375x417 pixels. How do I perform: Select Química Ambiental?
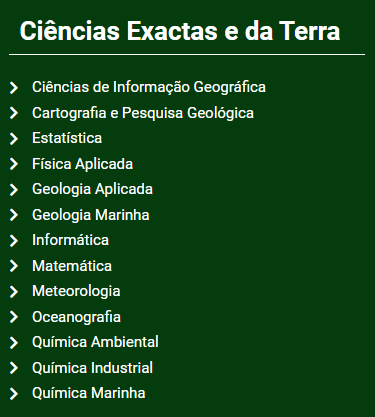(x=95, y=342)
